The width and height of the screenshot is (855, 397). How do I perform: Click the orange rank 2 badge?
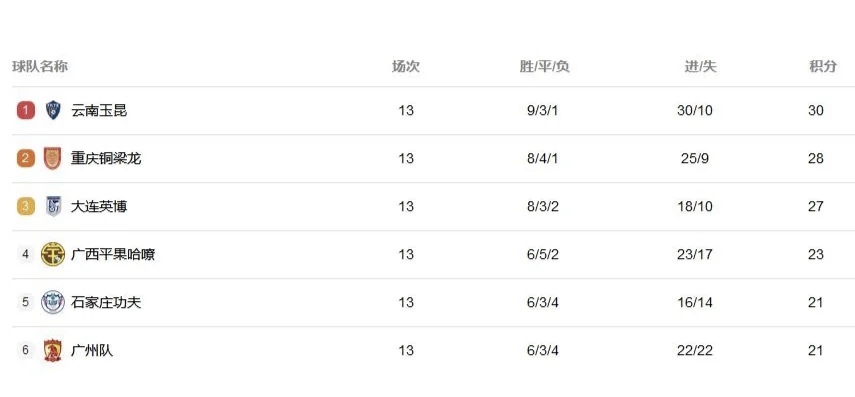pos(26,159)
